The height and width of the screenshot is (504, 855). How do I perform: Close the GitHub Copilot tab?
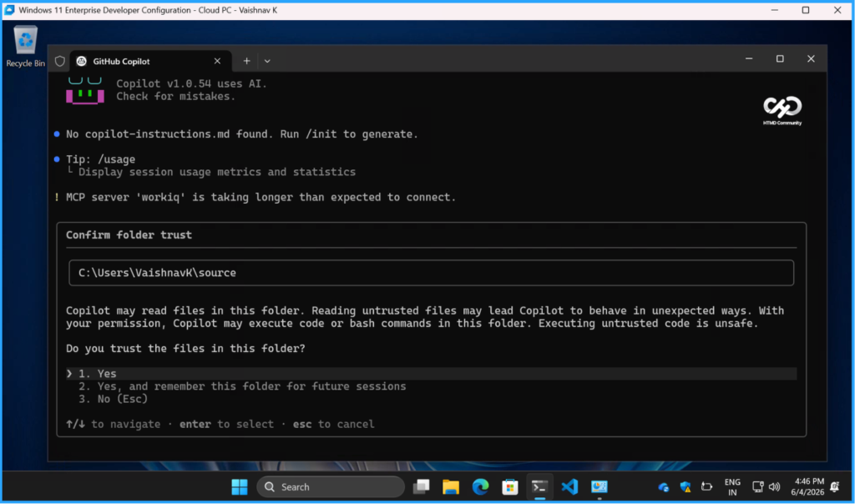218,61
